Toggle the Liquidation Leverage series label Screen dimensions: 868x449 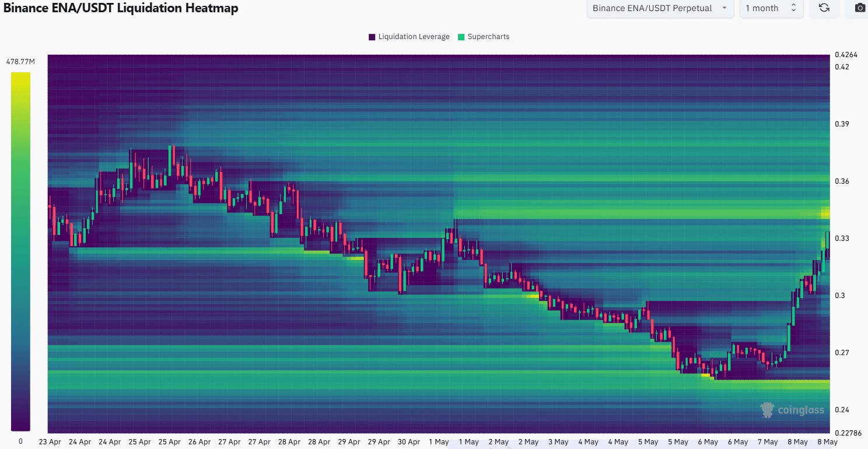414,37
